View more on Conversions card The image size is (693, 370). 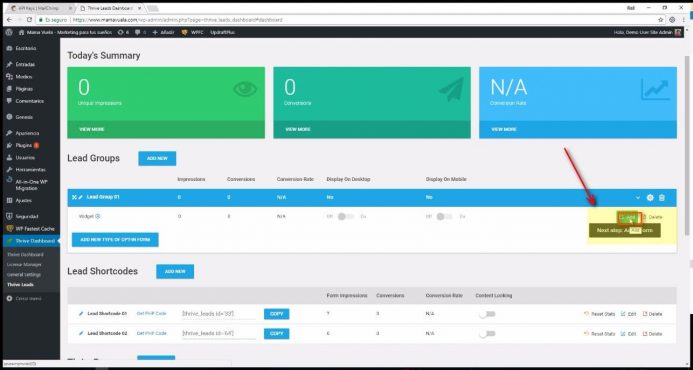[x=297, y=130]
